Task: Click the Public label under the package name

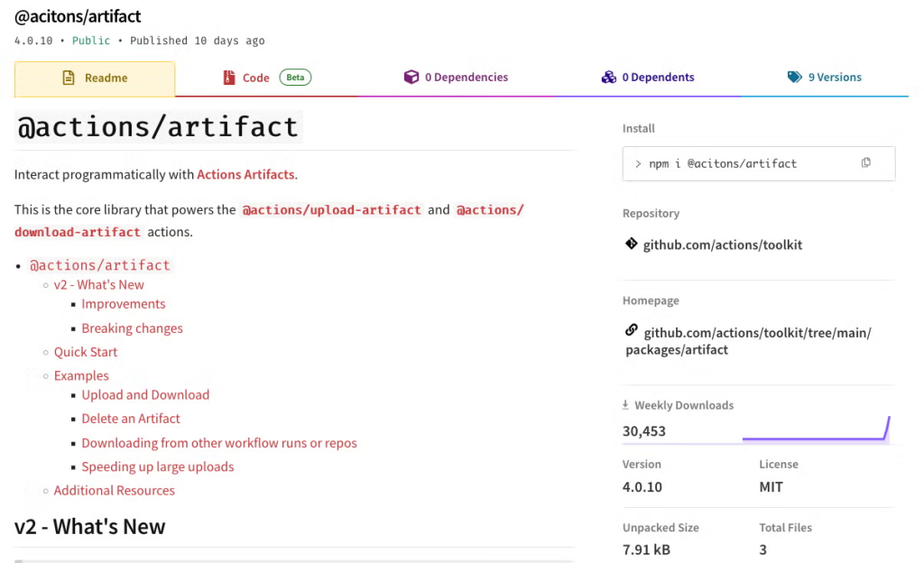Action: (90, 40)
